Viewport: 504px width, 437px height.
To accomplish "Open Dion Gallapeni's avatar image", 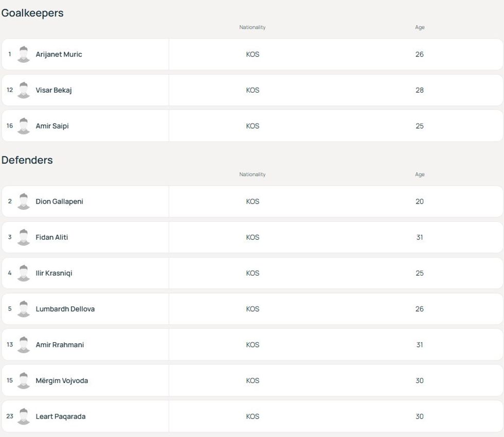I will tap(24, 202).
